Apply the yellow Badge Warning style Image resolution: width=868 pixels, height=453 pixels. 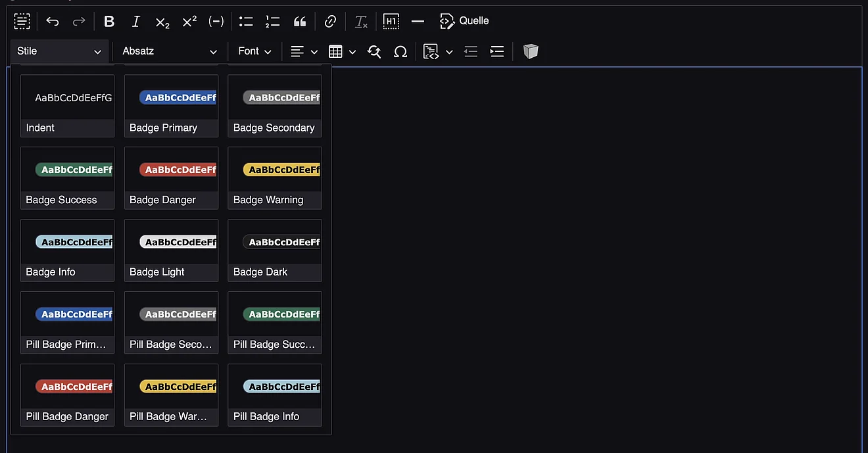(275, 178)
